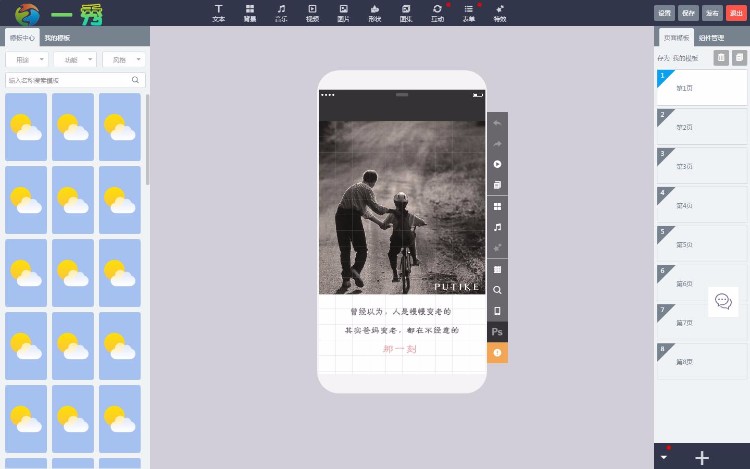
Task: Click the 设置 settings button
Action: [x=664, y=13]
